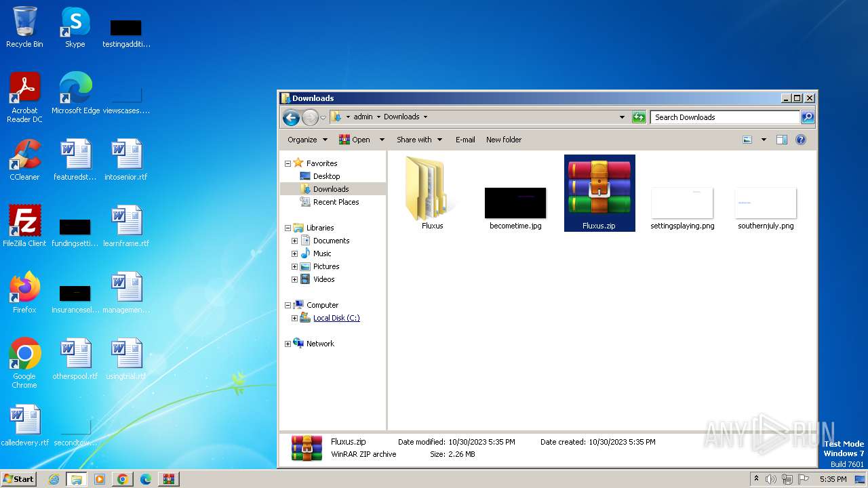Select Recent Places in Favorites
This screenshot has width=868, height=488.
click(x=329, y=202)
